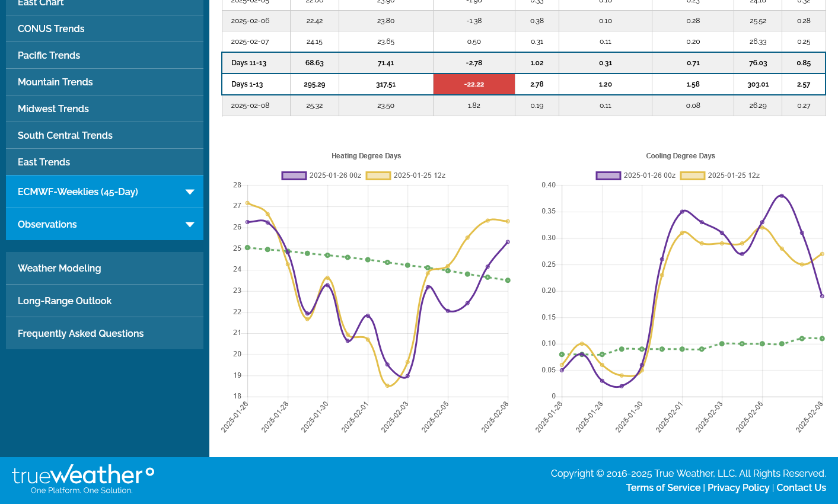Screen dimensions: 838x504
Task: Click the red -22.22 cell in Days 1-13 row
Action: click(474, 84)
